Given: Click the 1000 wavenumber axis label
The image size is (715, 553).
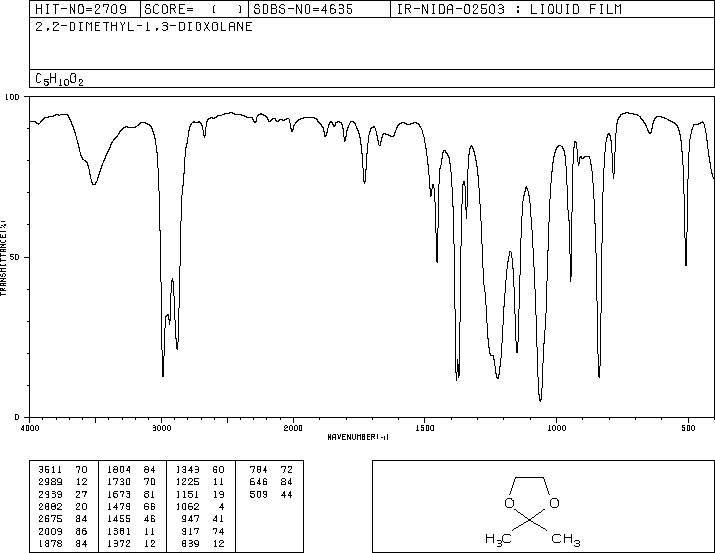Looking at the screenshot, I should [x=556, y=428].
